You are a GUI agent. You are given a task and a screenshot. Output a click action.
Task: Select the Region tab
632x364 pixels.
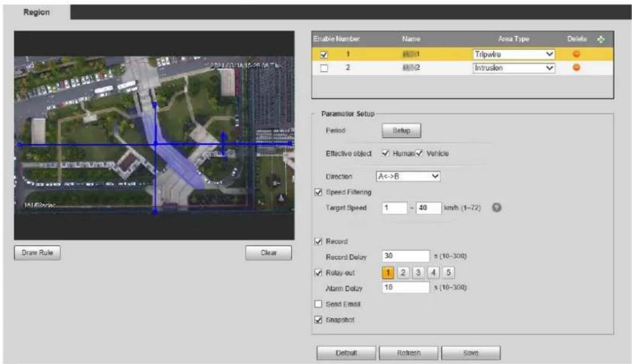click(x=37, y=12)
